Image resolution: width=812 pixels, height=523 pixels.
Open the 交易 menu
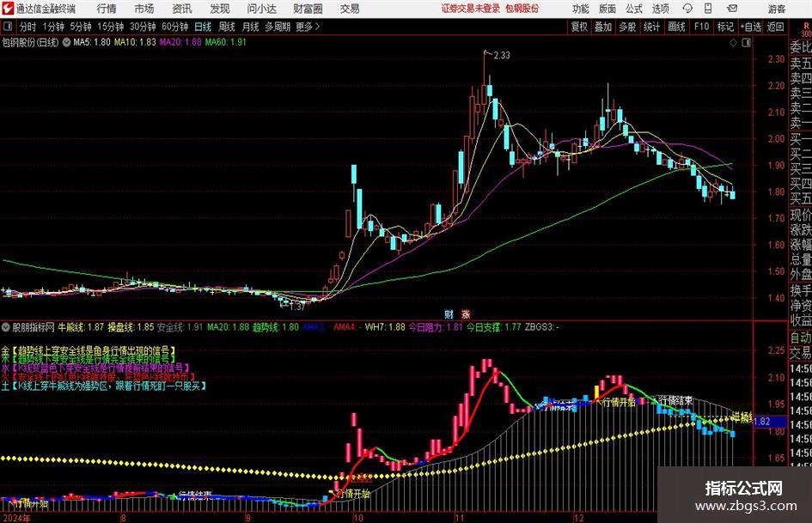tap(350, 9)
